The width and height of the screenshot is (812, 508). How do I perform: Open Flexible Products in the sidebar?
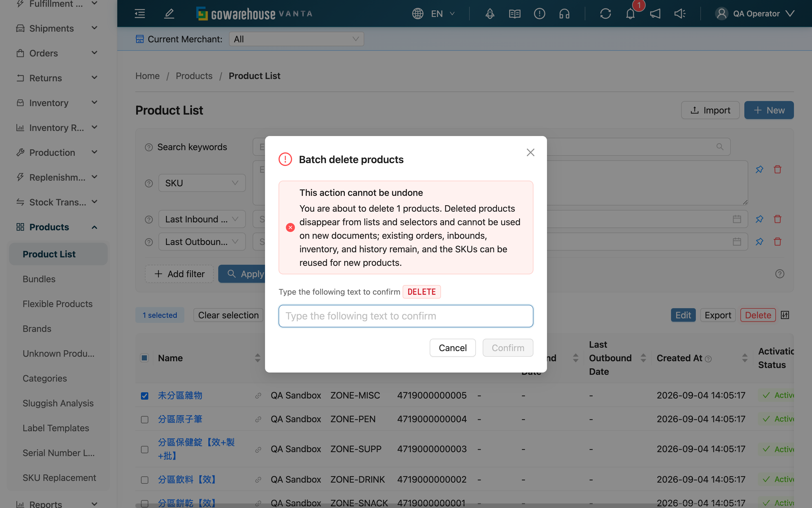[58, 304]
